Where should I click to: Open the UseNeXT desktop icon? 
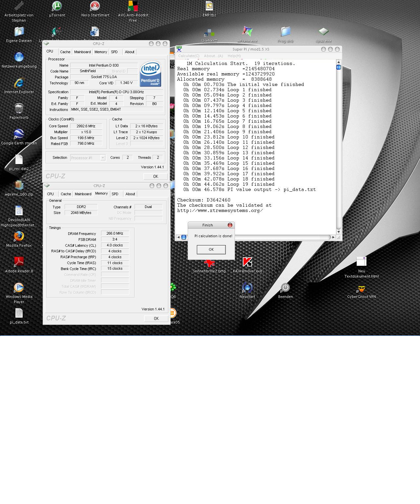(x=209, y=35)
